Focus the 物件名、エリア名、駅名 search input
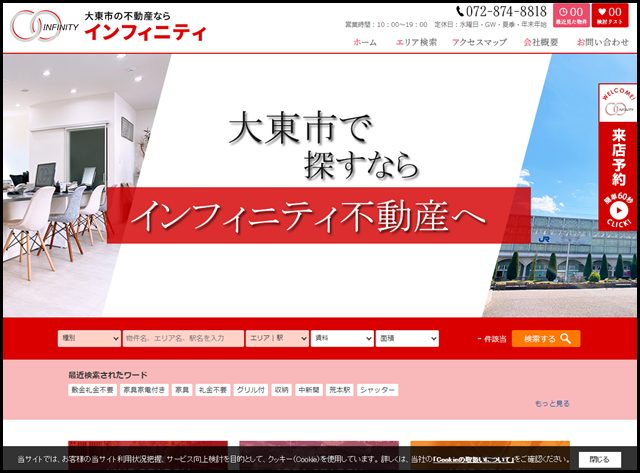This screenshot has width=640, height=473. [x=183, y=338]
